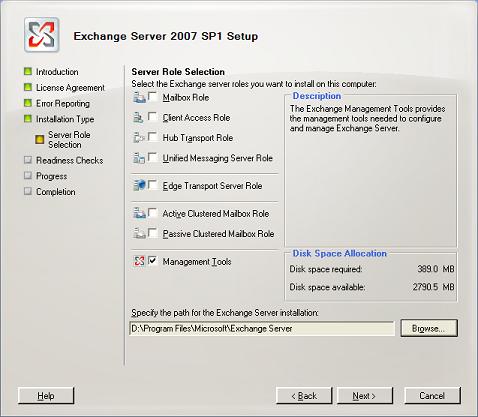The image size is (478, 417).
Task: Click the Client Access Role label text
Action: (x=196, y=118)
